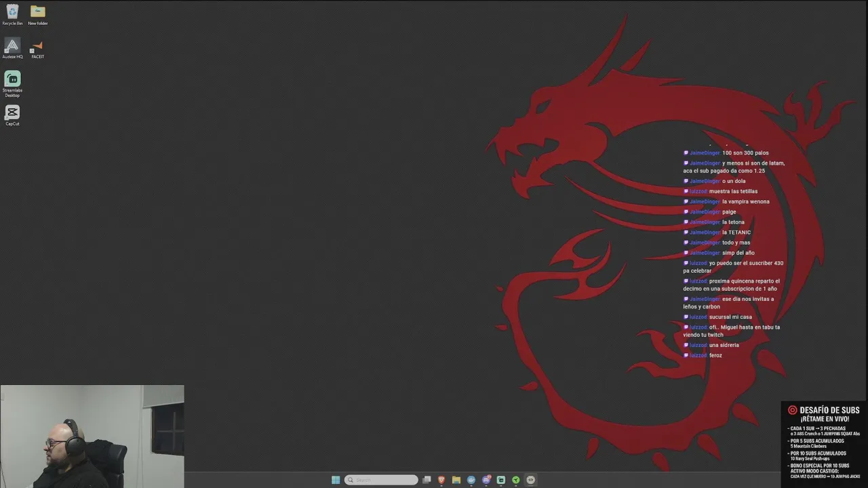The height and width of the screenshot is (488, 868).
Task: Click the message "la vampira wenona"
Action: (x=746, y=201)
